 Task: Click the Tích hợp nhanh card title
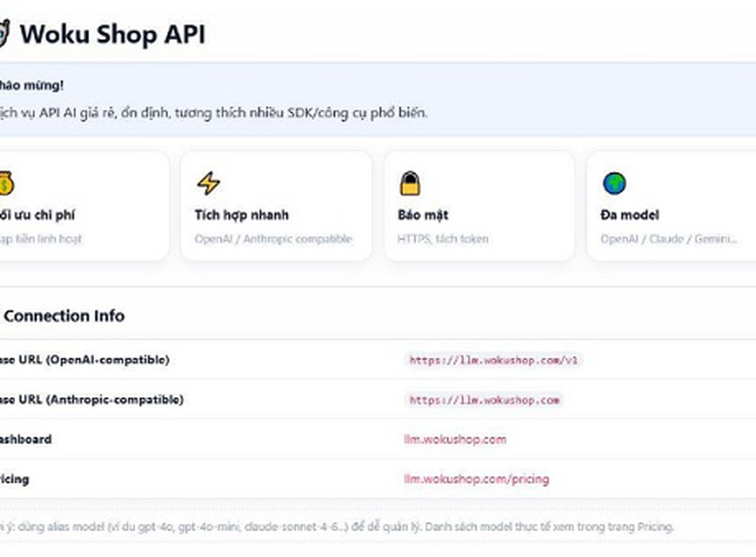242,215
